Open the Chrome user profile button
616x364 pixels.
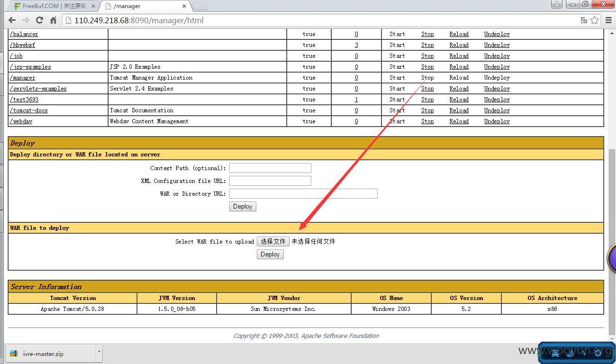557,4
